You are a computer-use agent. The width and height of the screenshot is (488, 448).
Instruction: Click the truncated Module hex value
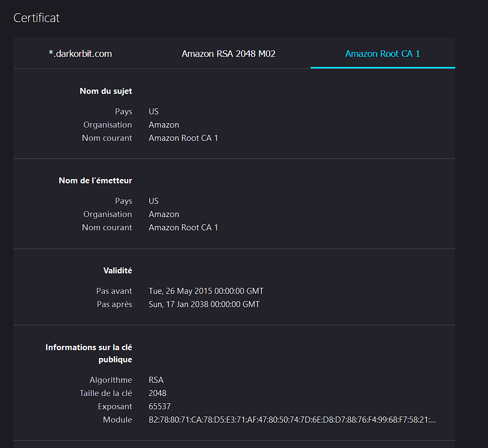tap(292, 420)
